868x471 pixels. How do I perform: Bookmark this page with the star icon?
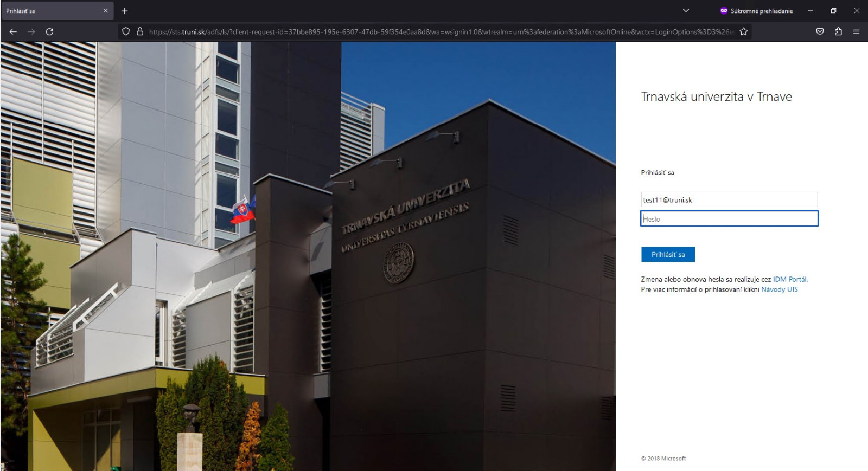[744, 31]
